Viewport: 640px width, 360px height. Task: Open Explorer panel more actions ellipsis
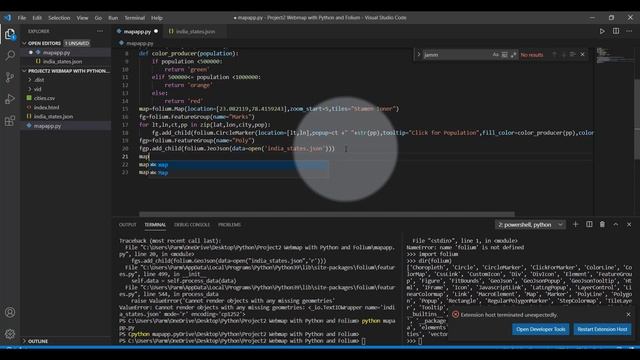(100, 31)
